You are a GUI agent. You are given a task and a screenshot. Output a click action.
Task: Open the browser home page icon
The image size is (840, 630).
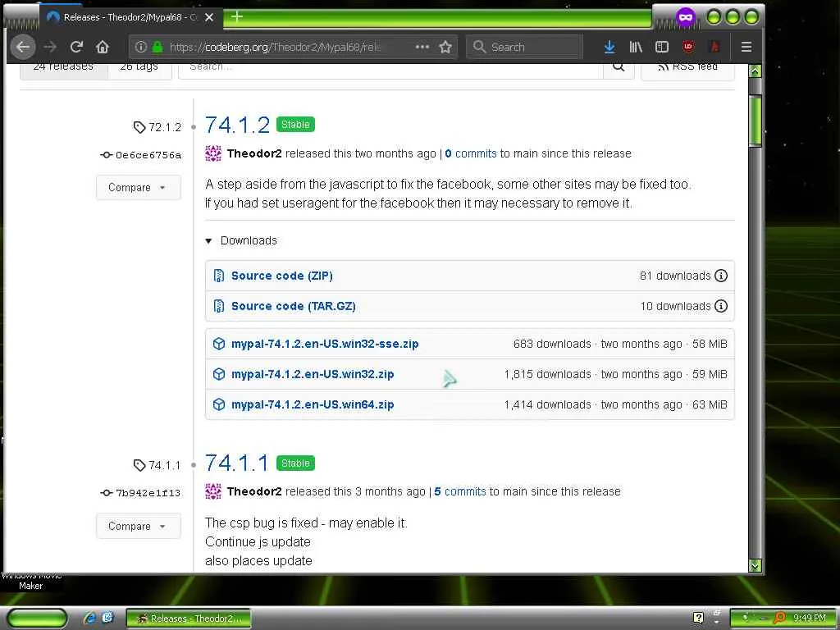coord(103,47)
